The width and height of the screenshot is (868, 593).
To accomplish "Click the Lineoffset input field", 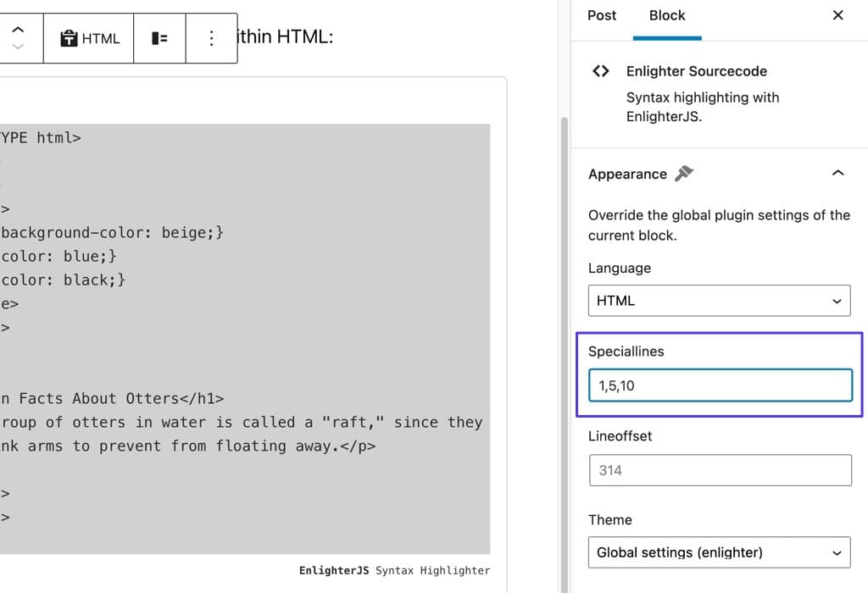I will (720, 470).
